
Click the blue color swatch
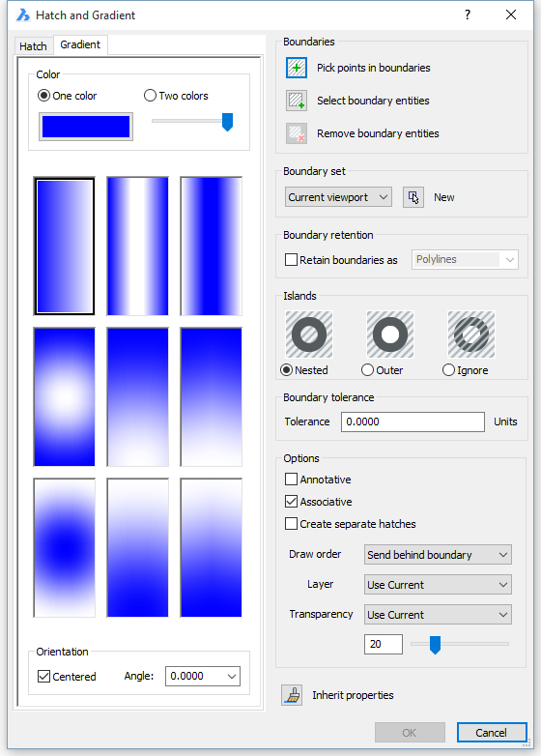[x=86, y=128]
